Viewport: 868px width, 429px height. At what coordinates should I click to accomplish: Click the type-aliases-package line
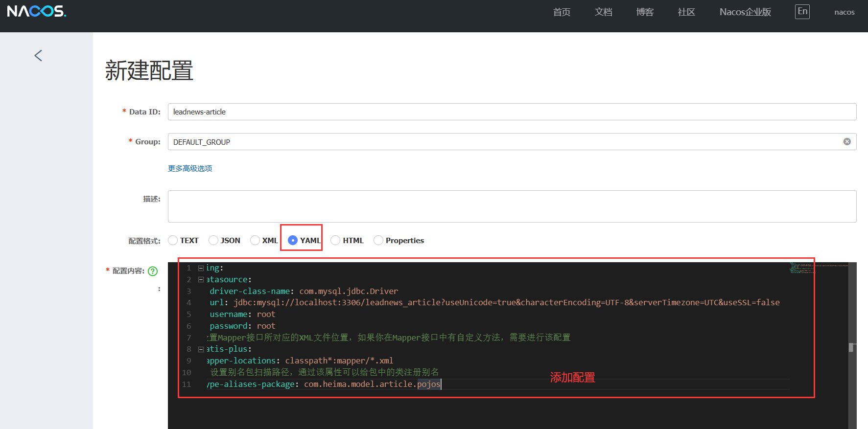323,384
